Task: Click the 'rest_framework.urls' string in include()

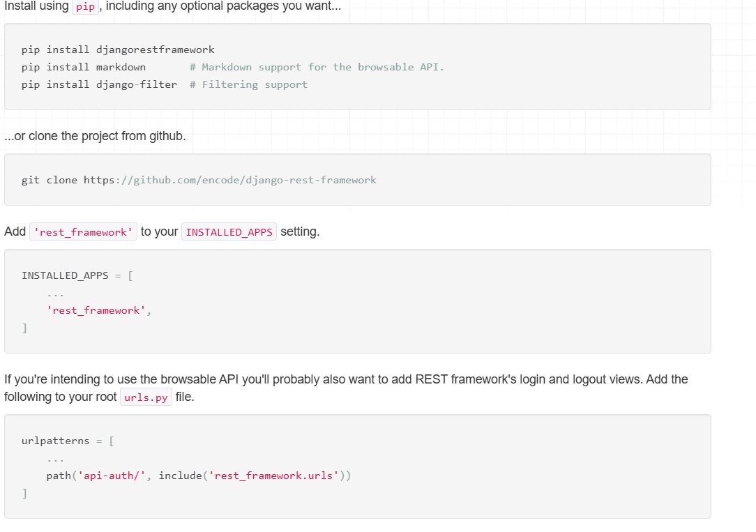Action: [273, 476]
